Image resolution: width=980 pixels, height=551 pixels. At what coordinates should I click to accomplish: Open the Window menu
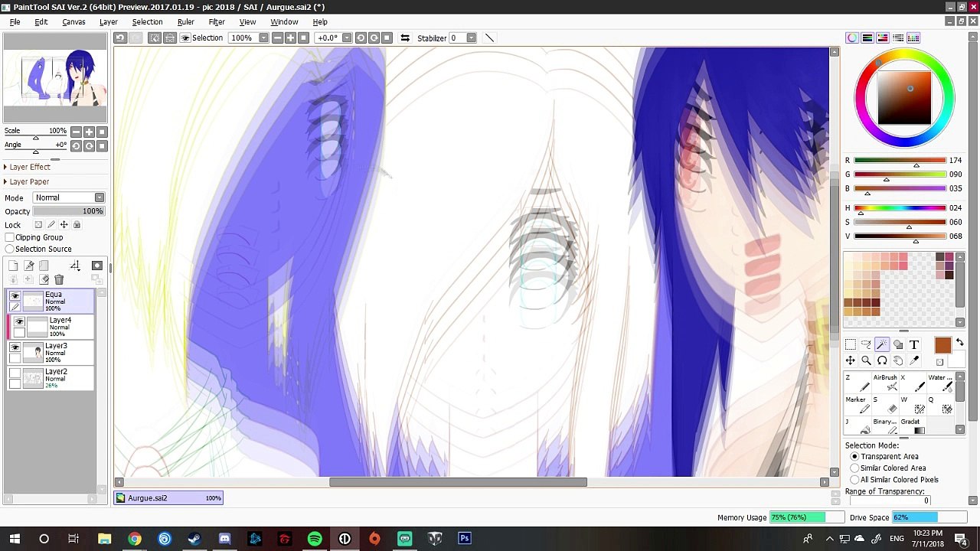284,22
